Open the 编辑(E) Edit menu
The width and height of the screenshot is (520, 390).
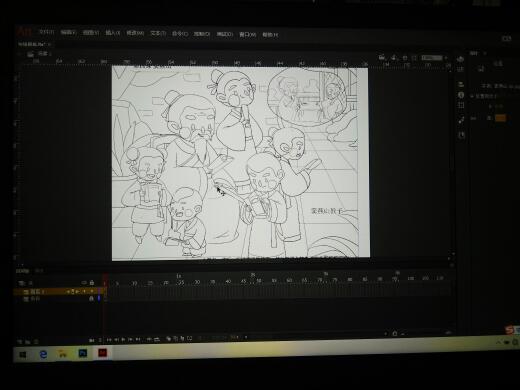[x=69, y=32]
